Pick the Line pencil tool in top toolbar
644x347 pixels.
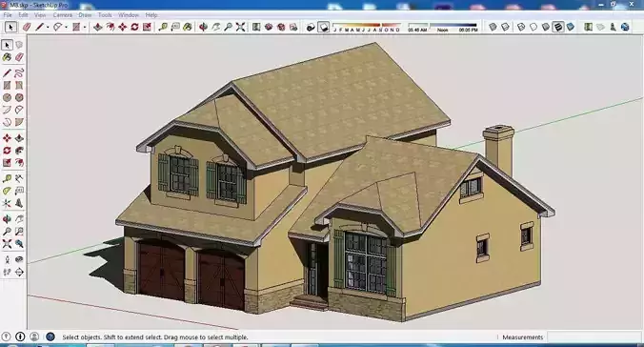(x=40, y=27)
